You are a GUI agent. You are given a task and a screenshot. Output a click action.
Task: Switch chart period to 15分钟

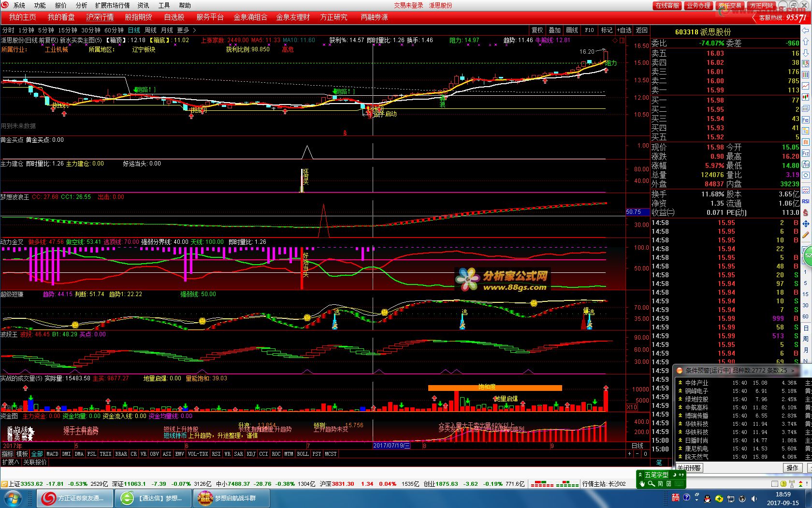[x=67, y=30]
